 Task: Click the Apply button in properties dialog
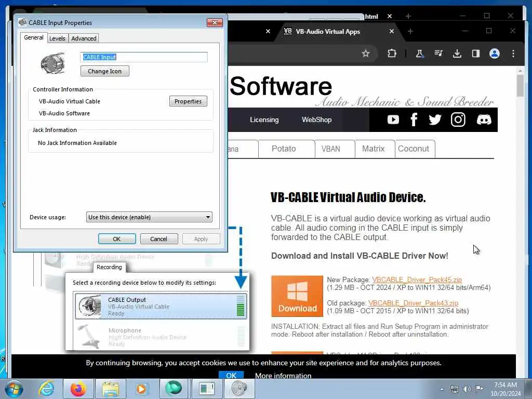[201, 239]
